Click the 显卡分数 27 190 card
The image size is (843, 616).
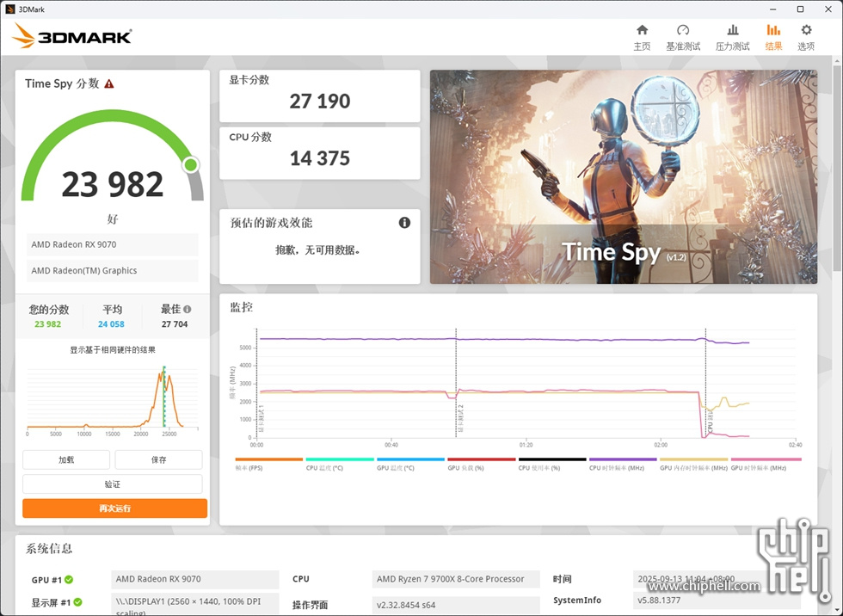[320, 95]
